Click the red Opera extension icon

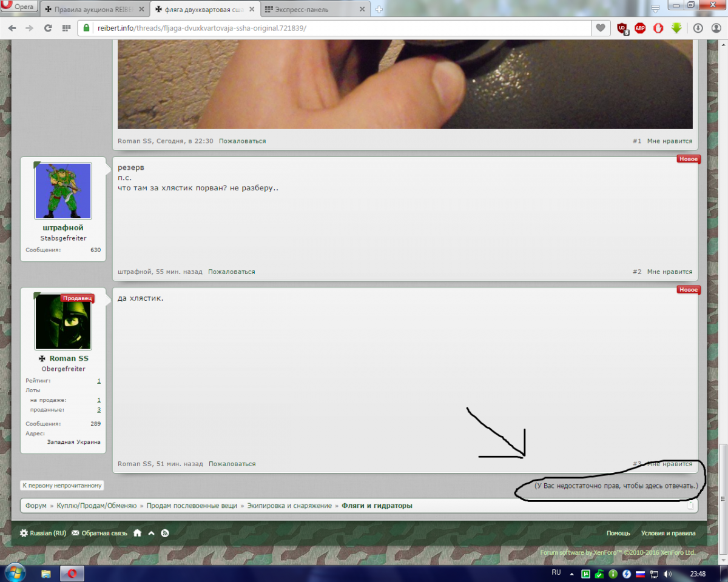pos(658,28)
